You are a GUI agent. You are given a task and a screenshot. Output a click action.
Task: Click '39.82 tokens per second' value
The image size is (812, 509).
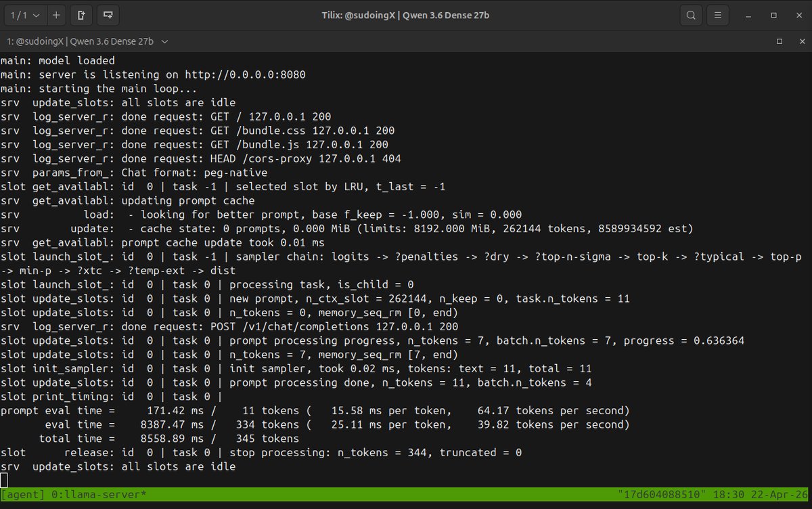coord(550,424)
